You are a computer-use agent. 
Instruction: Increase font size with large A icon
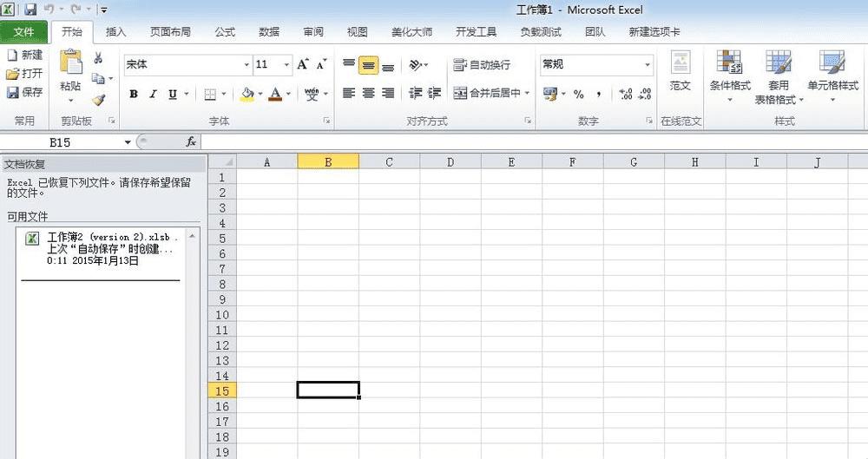click(303, 65)
